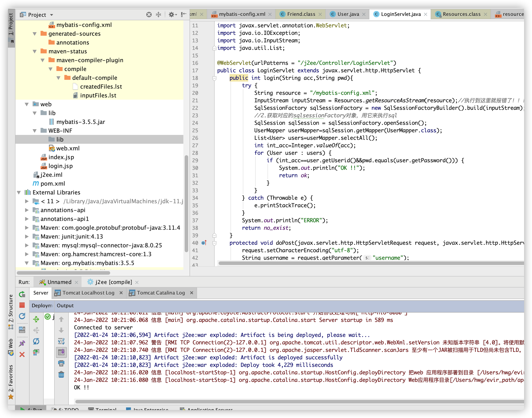The height and width of the screenshot is (418, 532).
Task: Open the Project view dropdown
Action: tap(52, 15)
